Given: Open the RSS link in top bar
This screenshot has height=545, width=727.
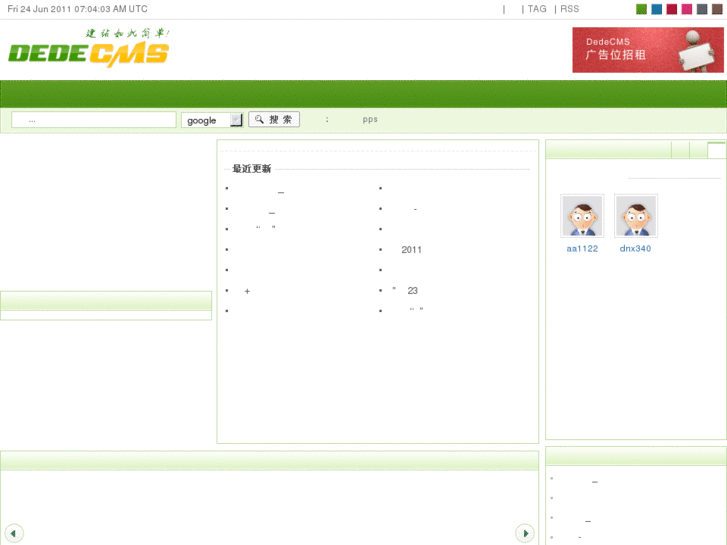Looking at the screenshot, I should (569, 9).
